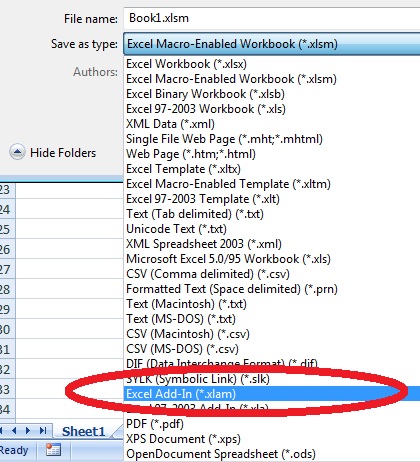Go to next sheet arrow
Screen dimensions: 420x462
28,431
